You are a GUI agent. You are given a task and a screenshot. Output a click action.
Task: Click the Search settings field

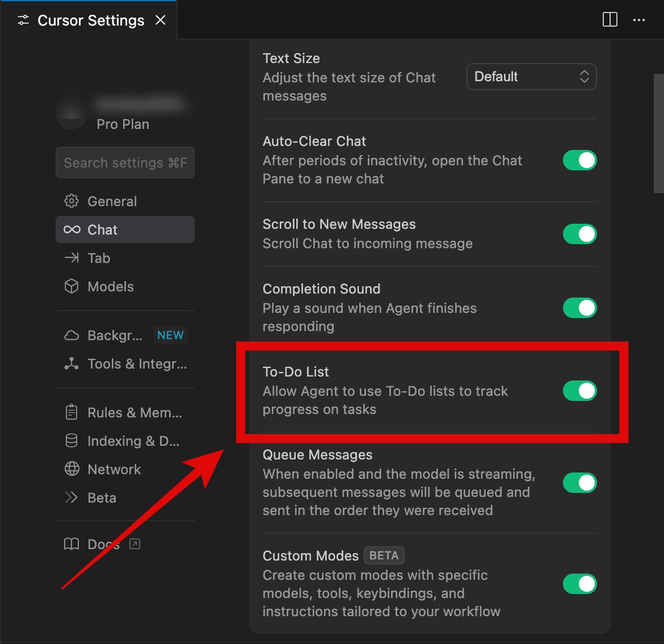pos(125,162)
